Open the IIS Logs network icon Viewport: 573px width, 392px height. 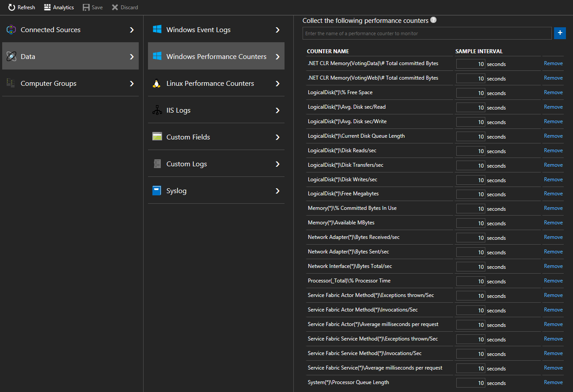tap(157, 110)
